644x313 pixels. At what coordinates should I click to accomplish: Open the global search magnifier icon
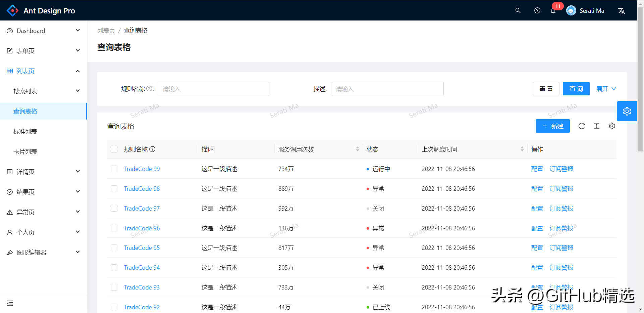(x=518, y=10)
